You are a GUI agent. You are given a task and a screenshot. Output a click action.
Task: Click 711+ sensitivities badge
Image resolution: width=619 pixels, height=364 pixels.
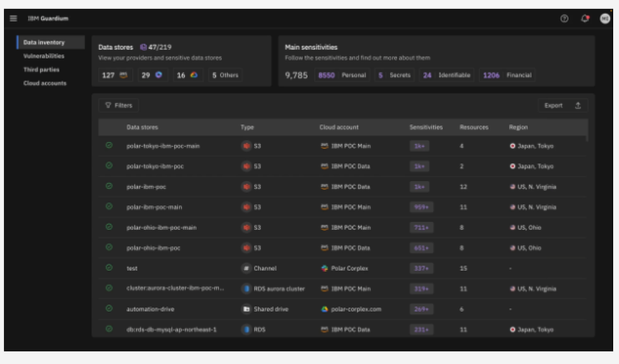pyautogui.click(x=421, y=227)
